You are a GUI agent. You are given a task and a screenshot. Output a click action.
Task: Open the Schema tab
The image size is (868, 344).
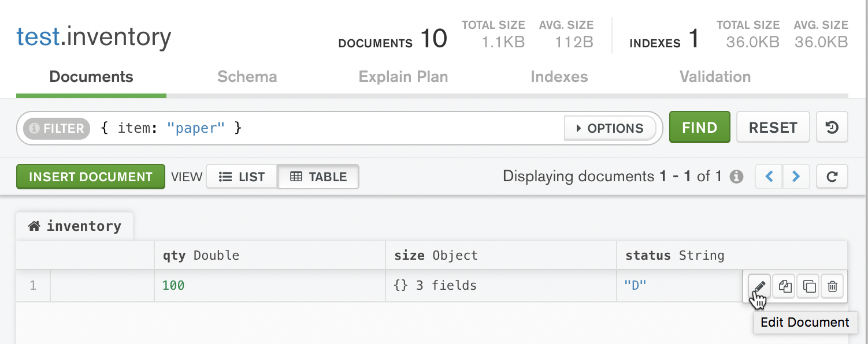click(247, 77)
